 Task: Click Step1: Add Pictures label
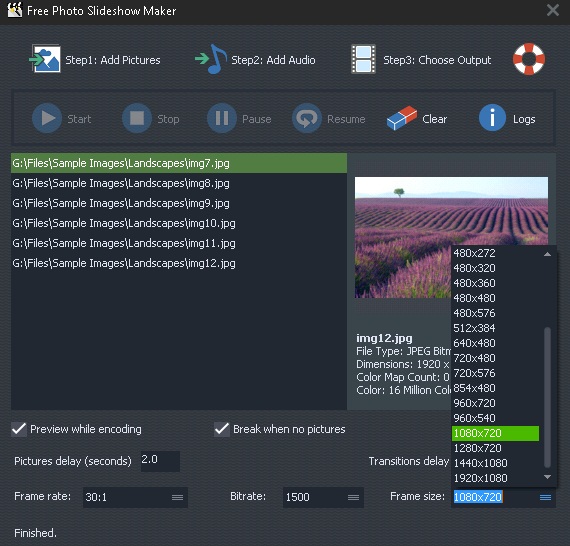tap(113, 60)
